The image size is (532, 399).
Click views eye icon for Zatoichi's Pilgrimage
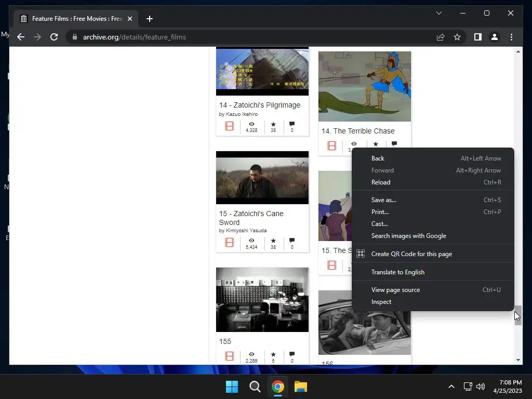coord(251,124)
